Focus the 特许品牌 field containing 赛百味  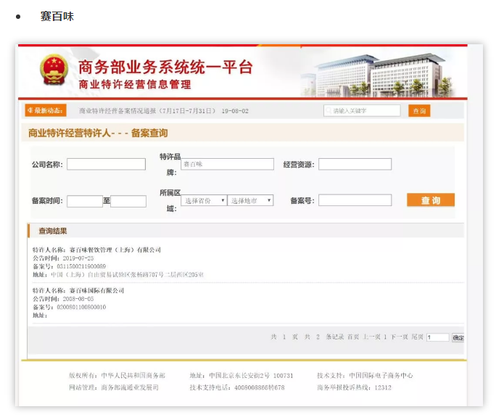point(227,164)
